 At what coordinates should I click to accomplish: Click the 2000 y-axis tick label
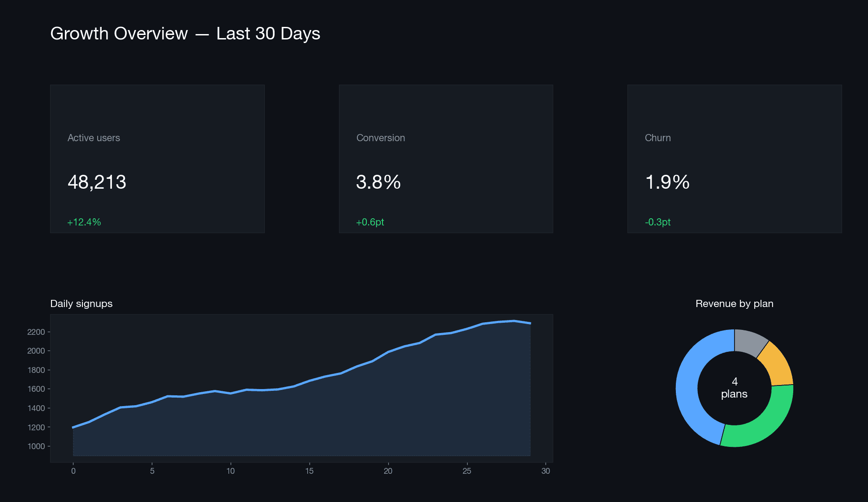(36, 351)
